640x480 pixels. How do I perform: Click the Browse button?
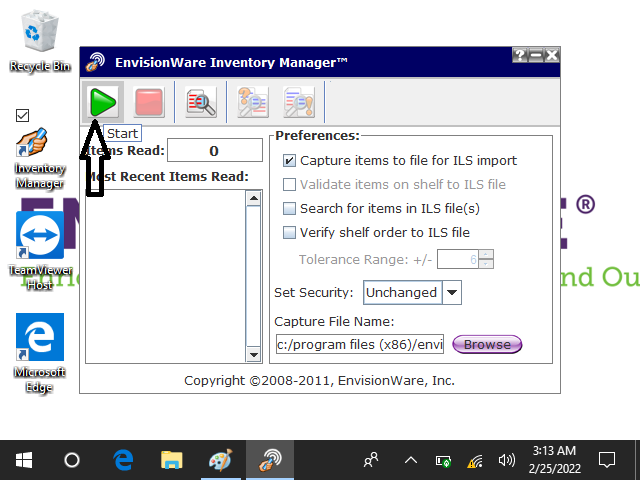click(487, 344)
